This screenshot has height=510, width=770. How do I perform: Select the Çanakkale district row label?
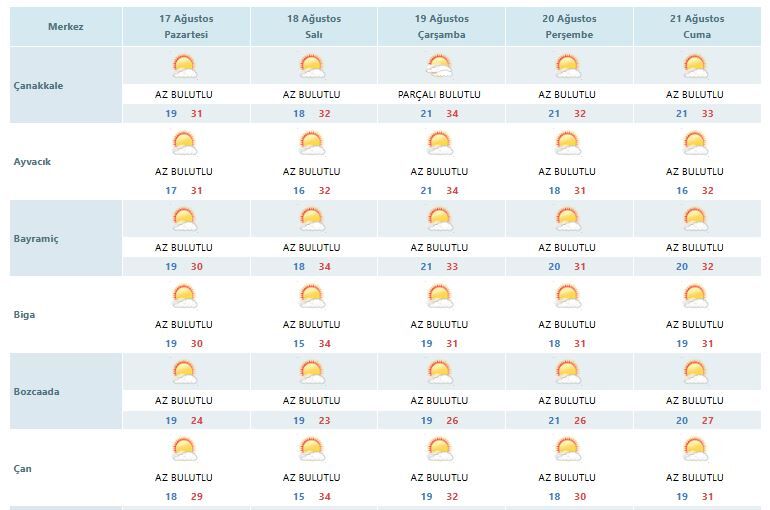tap(38, 85)
